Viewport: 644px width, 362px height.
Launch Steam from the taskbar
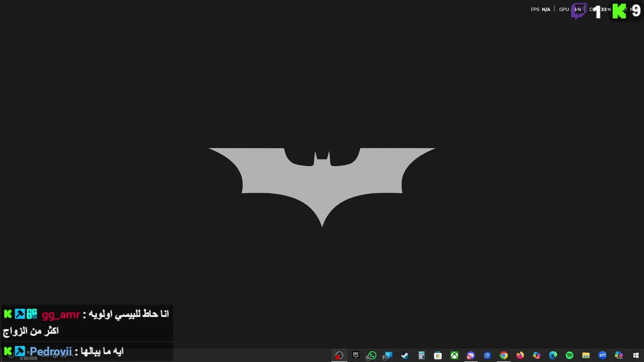[x=405, y=355]
